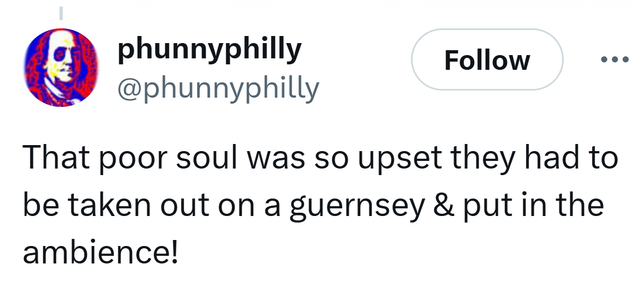Follow the phunnyphilly account
644x288 pixels.
[x=487, y=59]
